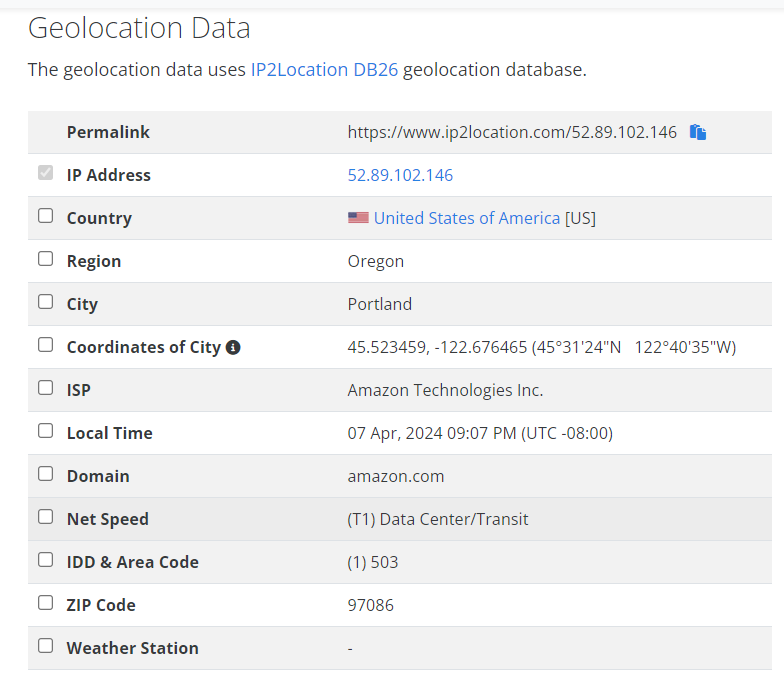Check the Region checkbox
Viewport: 784px width, 673px height.
(46, 259)
